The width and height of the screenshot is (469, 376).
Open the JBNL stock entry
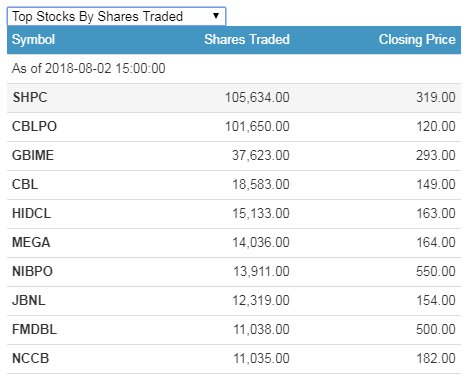tap(234, 300)
